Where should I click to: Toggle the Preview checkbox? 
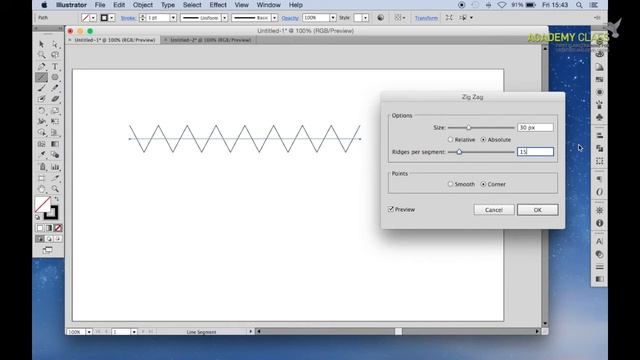391,209
